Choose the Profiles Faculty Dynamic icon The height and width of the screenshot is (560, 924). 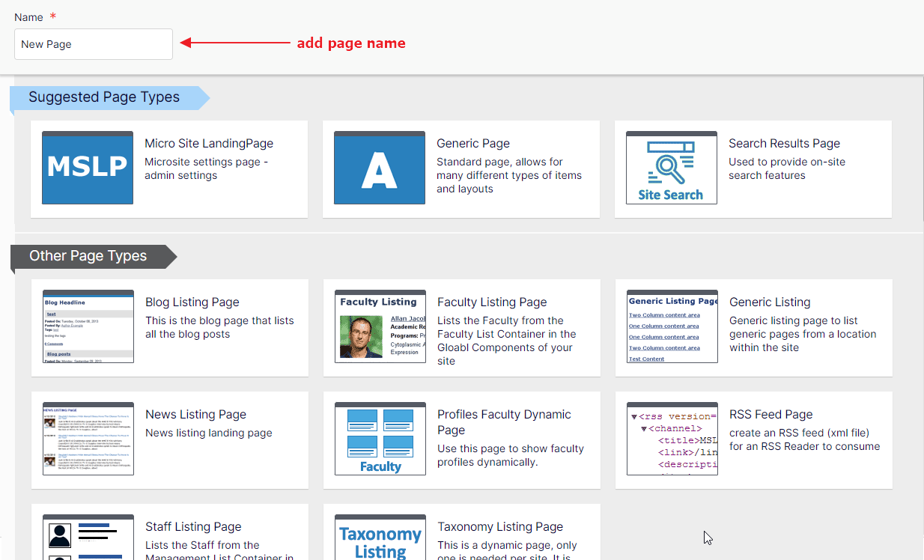[x=380, y=439]
